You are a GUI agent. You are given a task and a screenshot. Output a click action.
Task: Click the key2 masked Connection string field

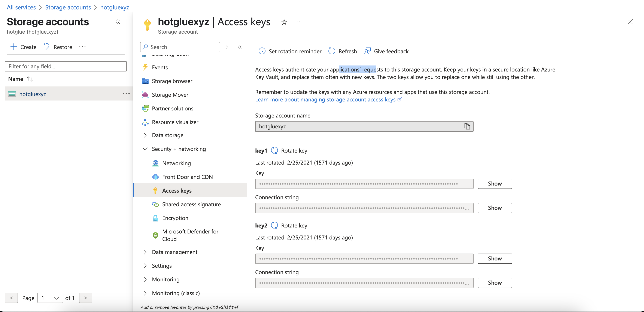[x=364, y=283]
